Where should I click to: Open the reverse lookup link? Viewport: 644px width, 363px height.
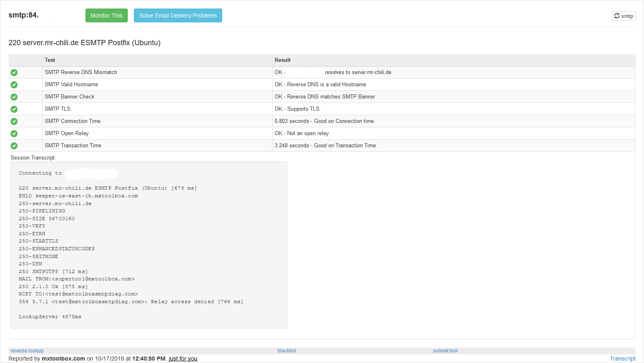[27, 351]
